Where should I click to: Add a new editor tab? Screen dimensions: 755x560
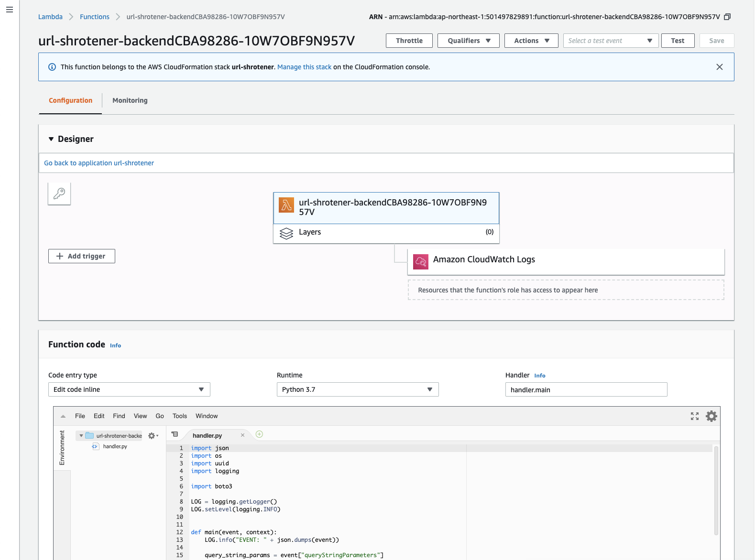pos(259,434)
